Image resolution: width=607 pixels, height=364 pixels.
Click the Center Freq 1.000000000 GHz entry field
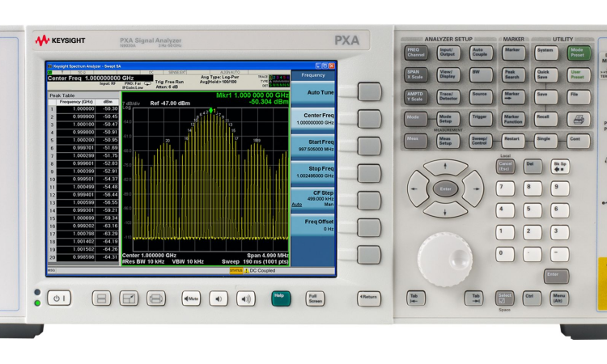point(100,78)
